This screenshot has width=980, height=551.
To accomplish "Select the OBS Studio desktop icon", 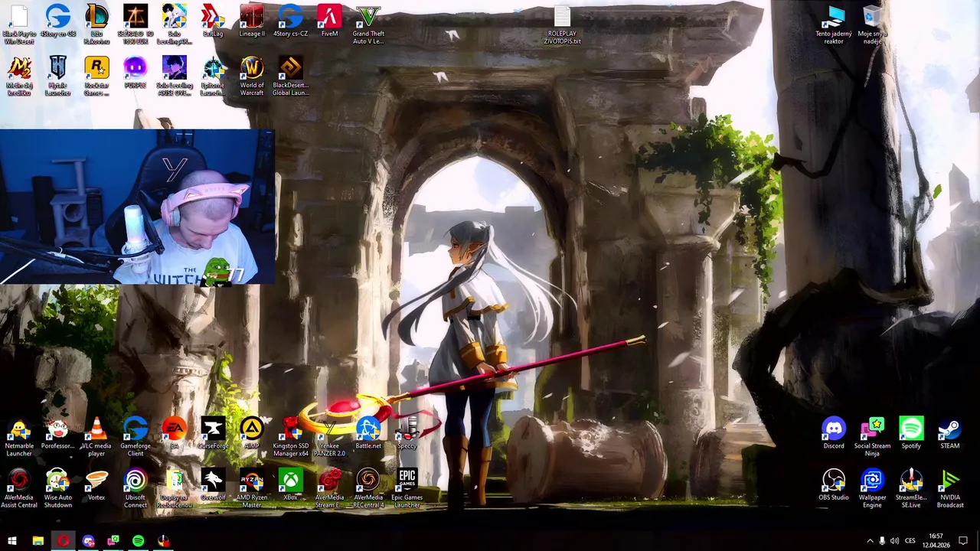I will (x=834, y=486).
